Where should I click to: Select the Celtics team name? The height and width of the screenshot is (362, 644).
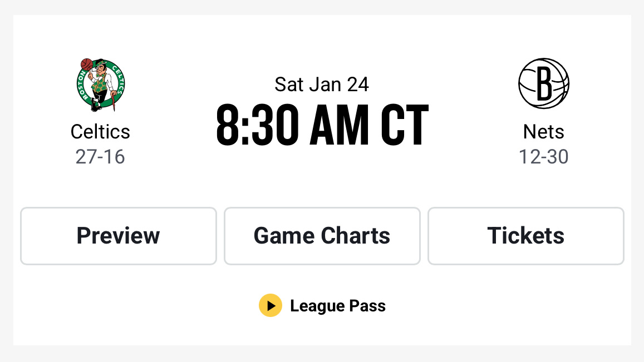point(100,132)
